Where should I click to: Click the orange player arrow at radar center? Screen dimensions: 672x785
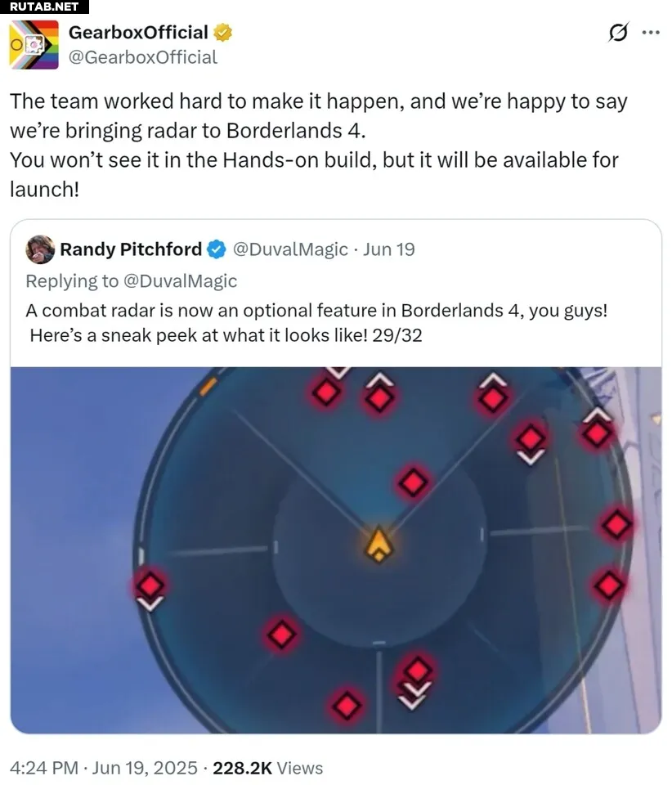(x=379, y=545)
